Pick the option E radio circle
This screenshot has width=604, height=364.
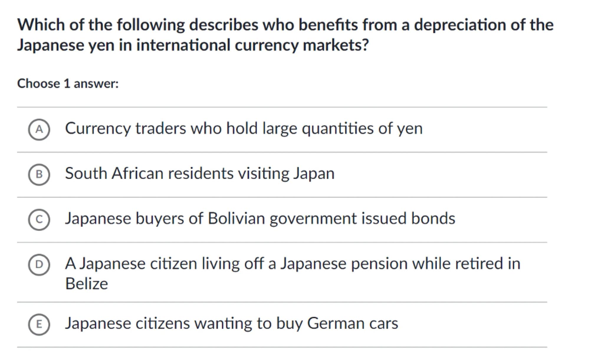[x=39, y=324]
